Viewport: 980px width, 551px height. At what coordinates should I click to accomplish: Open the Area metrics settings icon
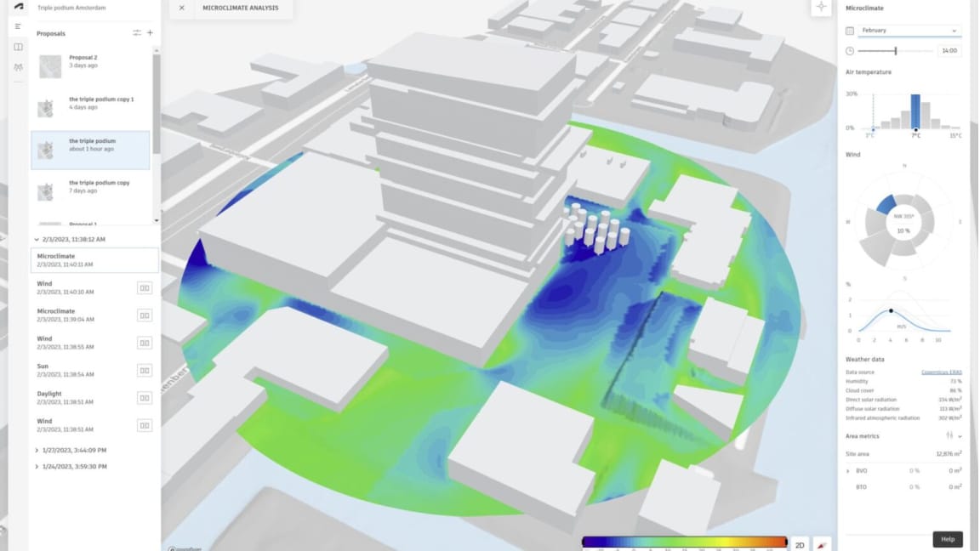tap(949, 436)
